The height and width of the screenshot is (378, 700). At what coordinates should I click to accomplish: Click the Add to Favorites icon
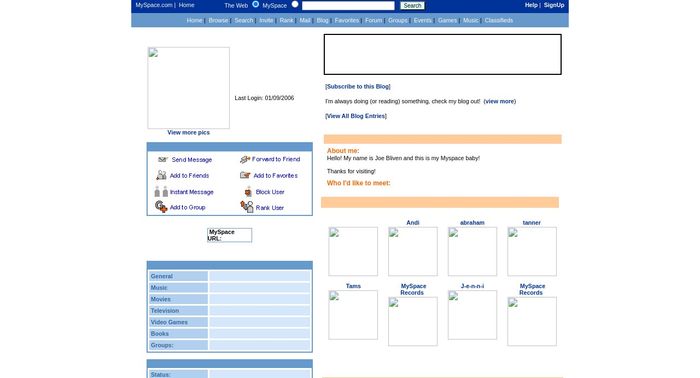click(245, 175)
